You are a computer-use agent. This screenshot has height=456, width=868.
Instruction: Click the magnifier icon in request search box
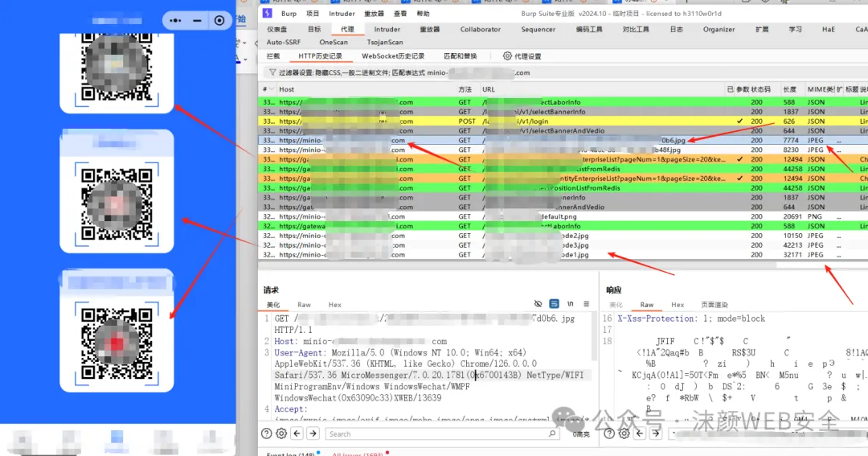click(552, 433)
